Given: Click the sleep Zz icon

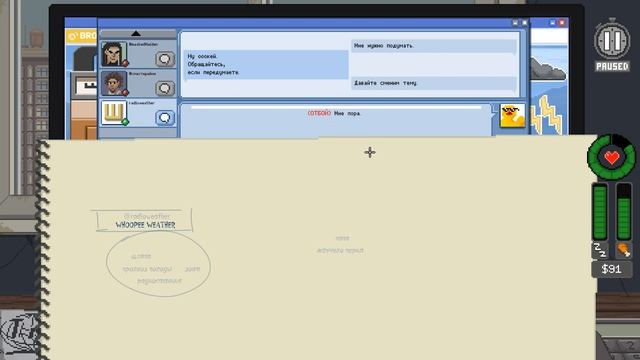Looking at the screenshot, I should pos(600,249).
